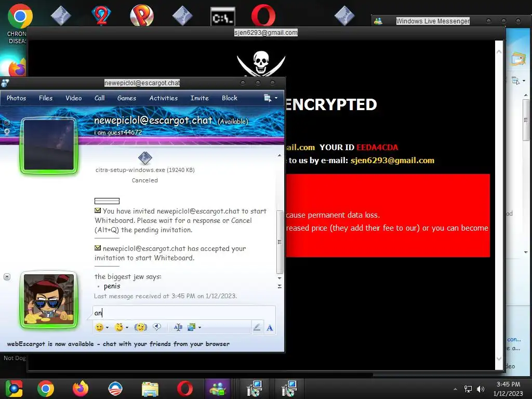This screenshot has height=399, width=532.
Task: Open Photos in the chat toolbar
Action: click(x=16, y=98)
